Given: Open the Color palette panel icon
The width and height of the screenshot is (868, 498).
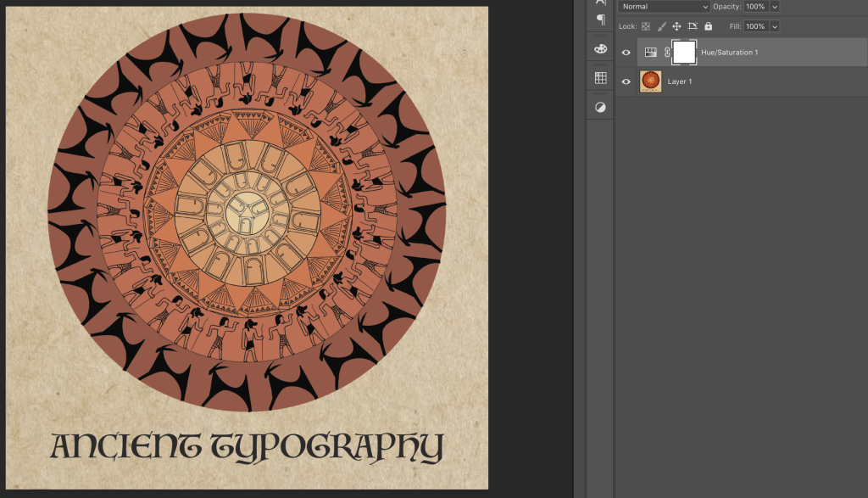Looking at the screenshot, I should point(600,48).
